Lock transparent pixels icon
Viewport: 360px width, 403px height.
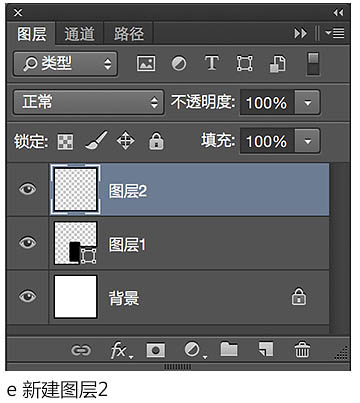click(65, 142)
